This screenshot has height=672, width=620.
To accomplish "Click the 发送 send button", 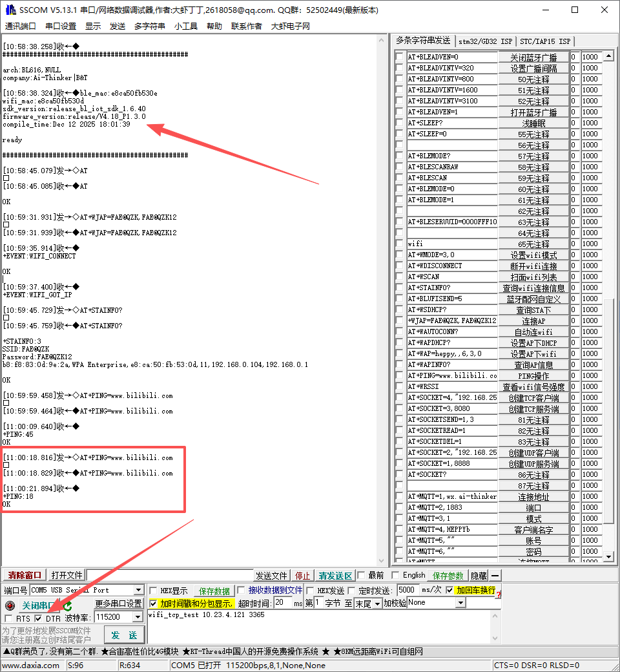I will point(124,635).
